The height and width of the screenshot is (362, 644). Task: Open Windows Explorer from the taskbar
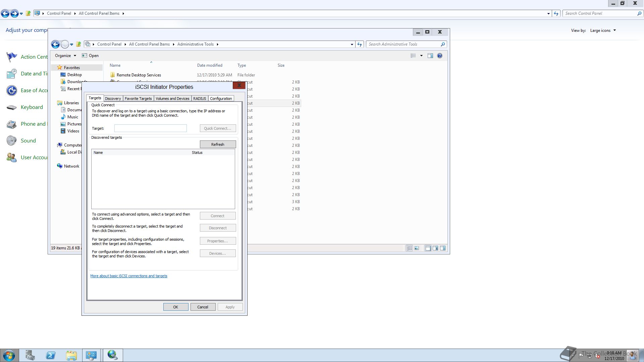[x=71, y=355]
